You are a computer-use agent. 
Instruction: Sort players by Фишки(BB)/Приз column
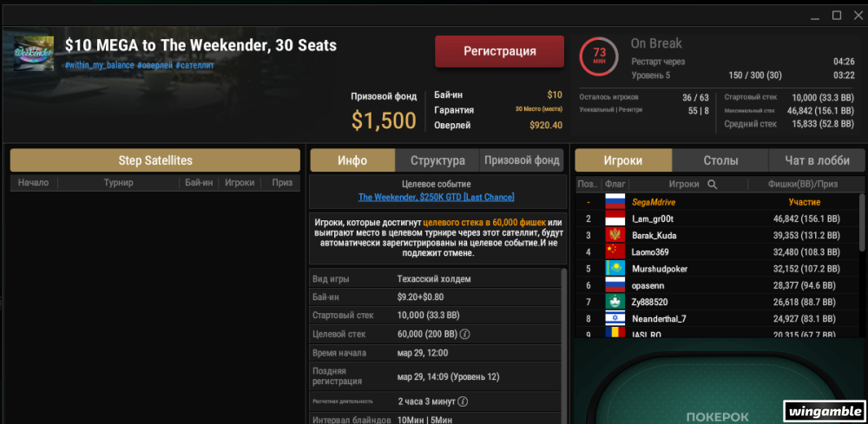(803, 184)
